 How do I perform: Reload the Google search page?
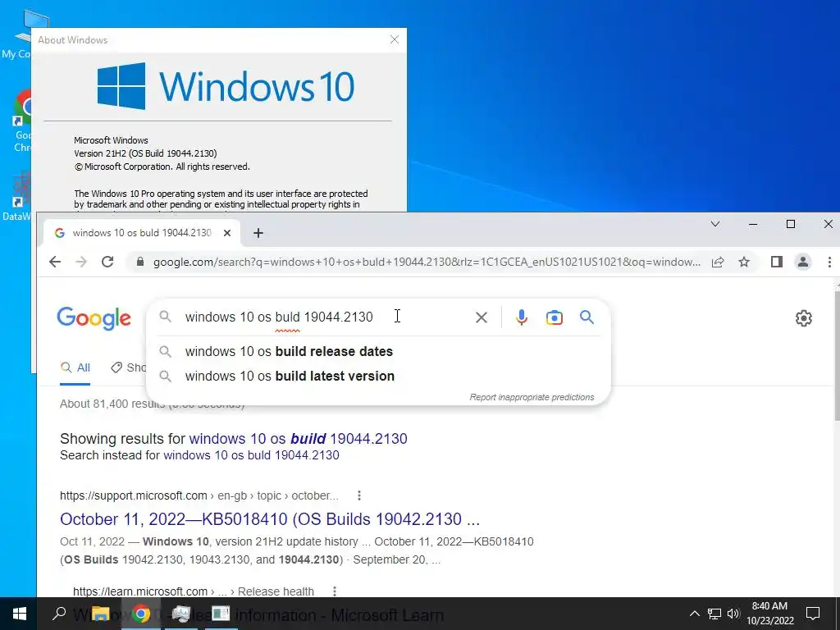(x=107, y=262)
